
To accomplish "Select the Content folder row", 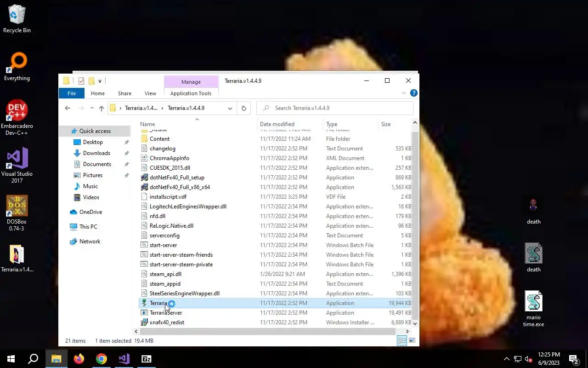I will point(275,139).
